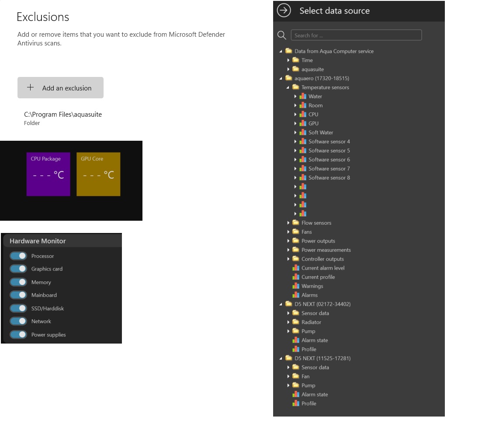Collapse the D5 NEXT (02172-34402) arrow
This screenshot has height=448, width=482.
(281, 304)
